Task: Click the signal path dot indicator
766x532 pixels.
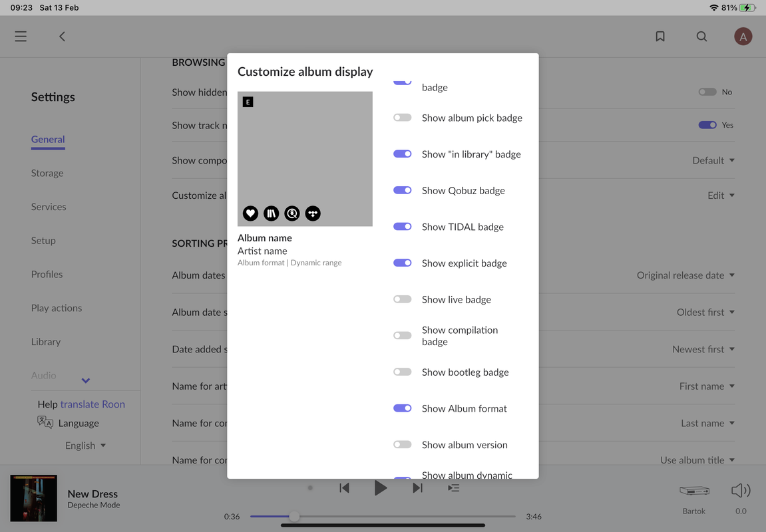Action: [x=309, y=487]
